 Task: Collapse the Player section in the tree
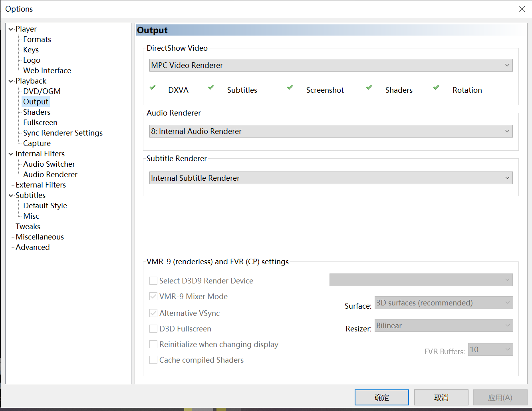click(10, 29)
